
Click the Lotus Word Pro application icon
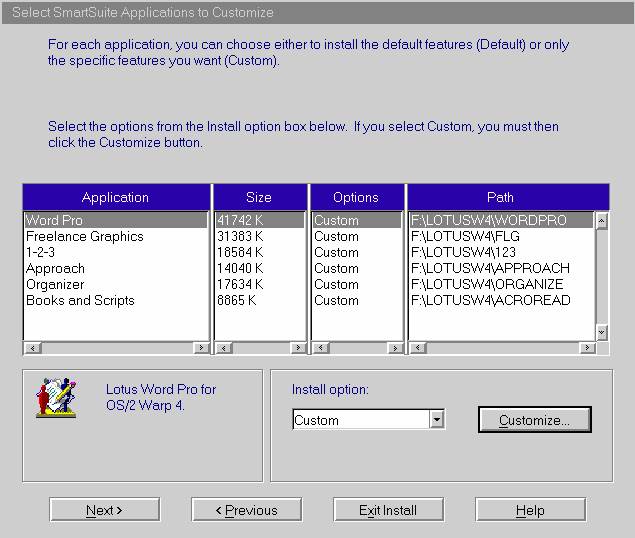click(56, 398)
